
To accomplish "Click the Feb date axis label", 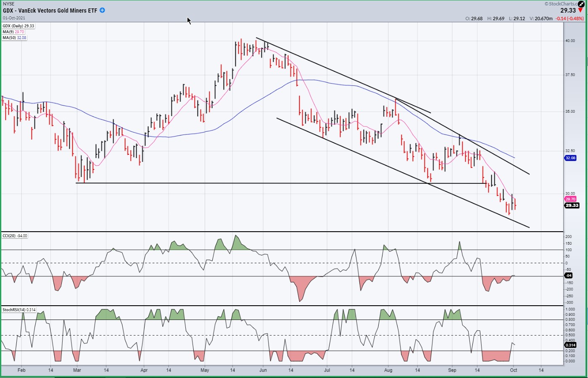I will coord(21,370).
